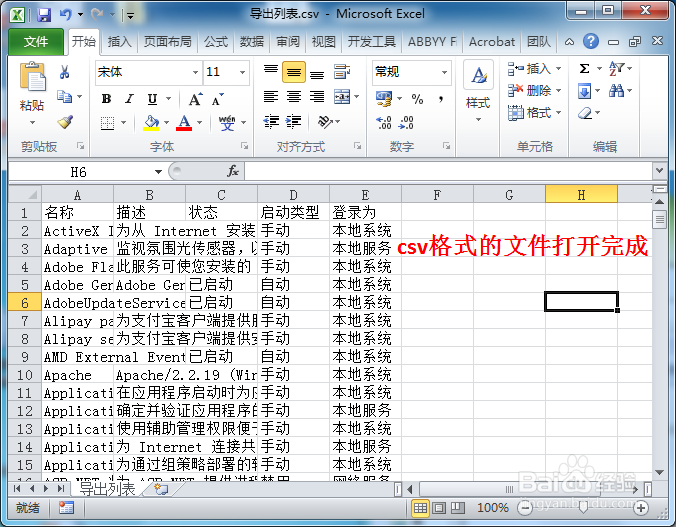Click the Fill down icon
This screenshot has height=527, width=676.
(x=585, y=91)
